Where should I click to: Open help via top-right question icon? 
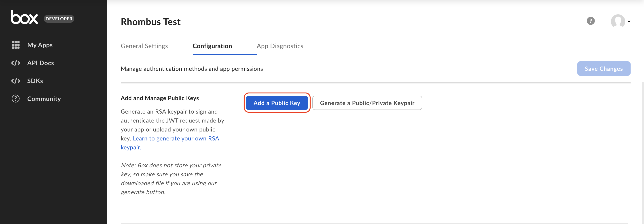pos(591,21)
